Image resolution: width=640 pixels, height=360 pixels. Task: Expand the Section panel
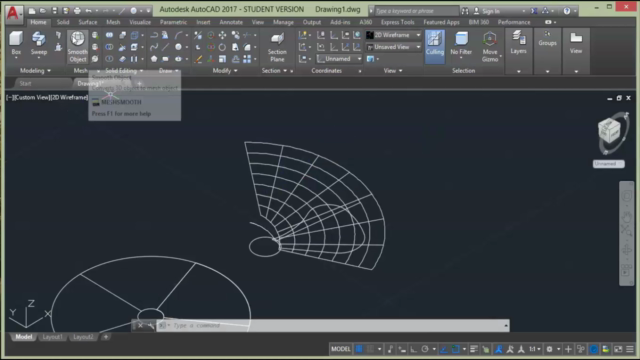[x=274, y=71]
